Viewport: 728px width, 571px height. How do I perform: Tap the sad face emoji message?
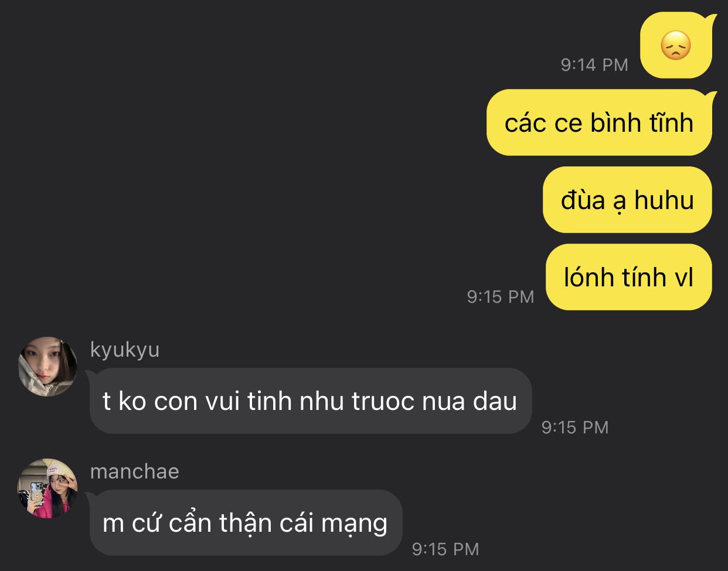676,45
